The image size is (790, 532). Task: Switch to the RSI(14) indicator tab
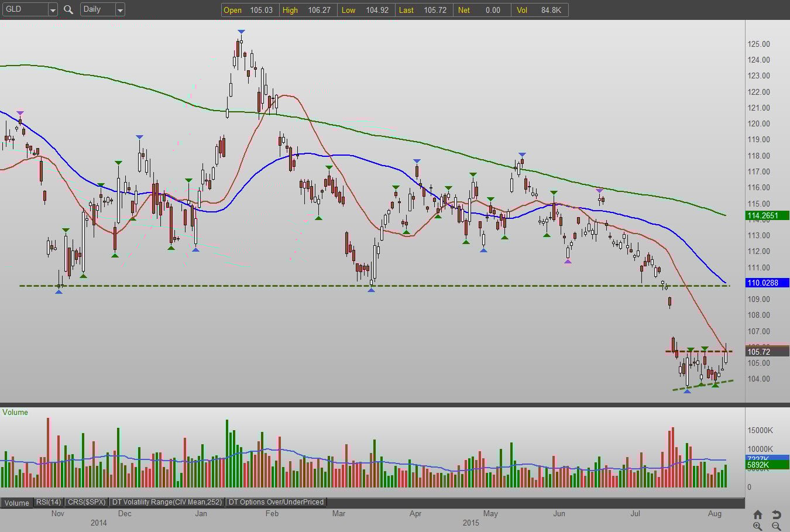click(49, 502)
